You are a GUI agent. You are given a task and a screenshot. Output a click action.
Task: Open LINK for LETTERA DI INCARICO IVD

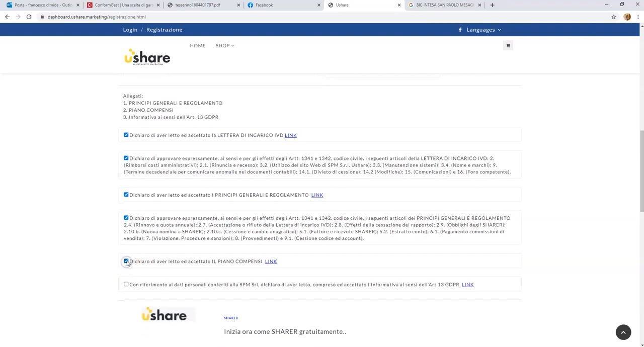(x=291, y=135)
